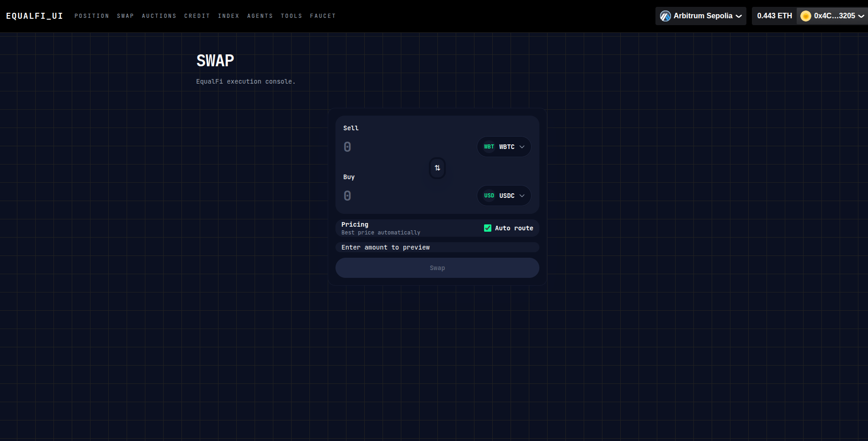Open the USDC buy token dropdown
The width and height of the screenshot is (868, 441).
point(504,196)
